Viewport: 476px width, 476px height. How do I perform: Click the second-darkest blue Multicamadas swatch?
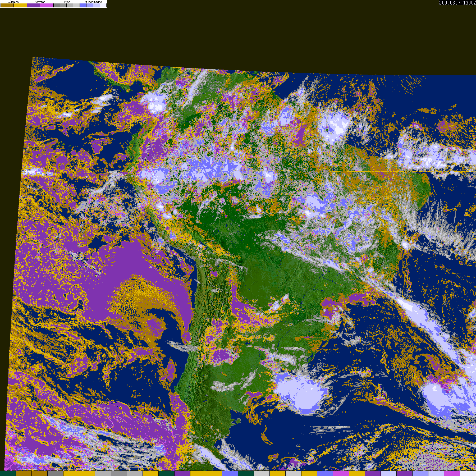[x=90, y=5]
